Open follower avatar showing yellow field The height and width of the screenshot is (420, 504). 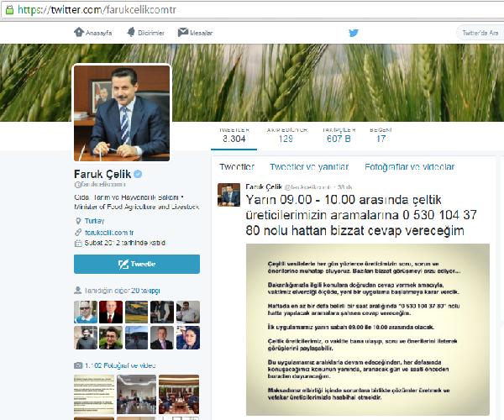point(137,312)
